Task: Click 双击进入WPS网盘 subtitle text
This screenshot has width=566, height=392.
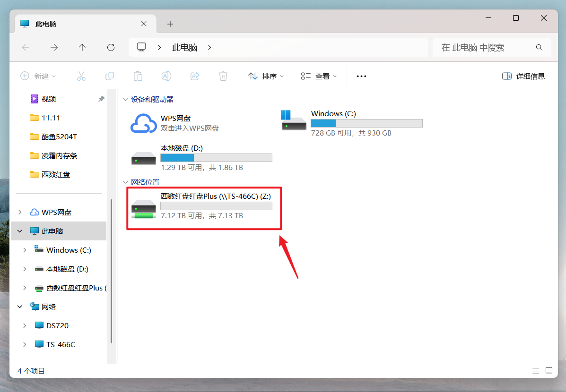Action: tap(190, 128)
